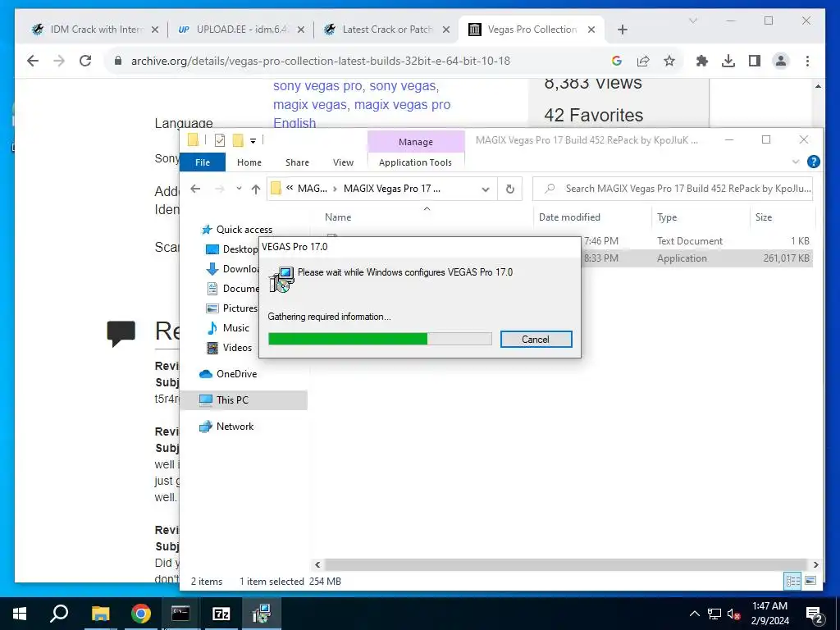Toggle Chrome side panel icon
Image resolution: width=840 pixels, height=630 pixels.
755,61
